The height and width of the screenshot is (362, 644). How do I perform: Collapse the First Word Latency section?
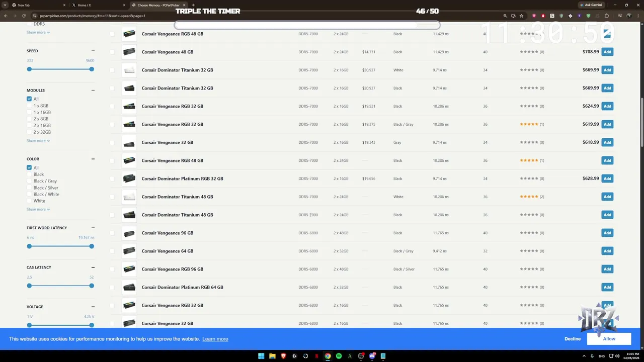click(x=93, y=228)
